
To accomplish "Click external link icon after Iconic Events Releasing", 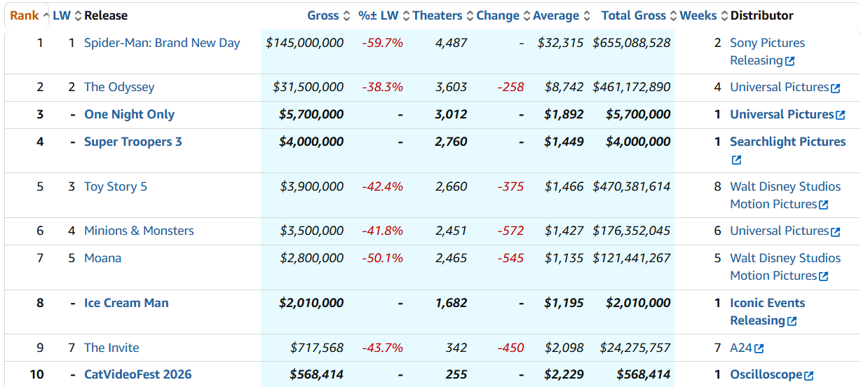I will pos(792,321).
